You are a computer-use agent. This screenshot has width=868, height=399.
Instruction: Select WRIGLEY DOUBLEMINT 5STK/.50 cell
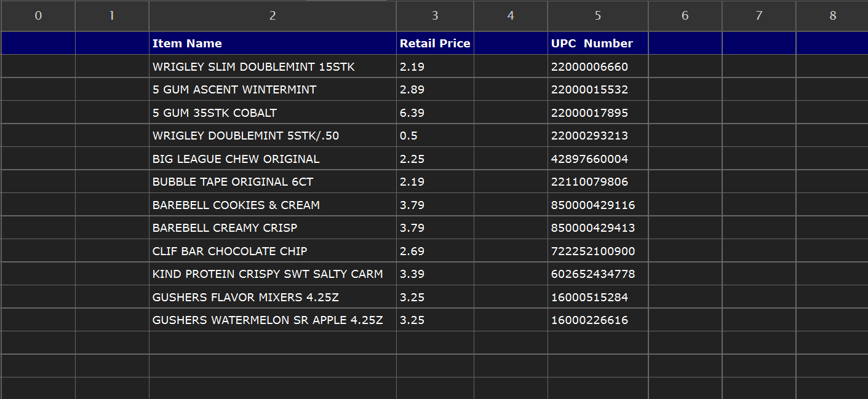(x=273, y=136)
